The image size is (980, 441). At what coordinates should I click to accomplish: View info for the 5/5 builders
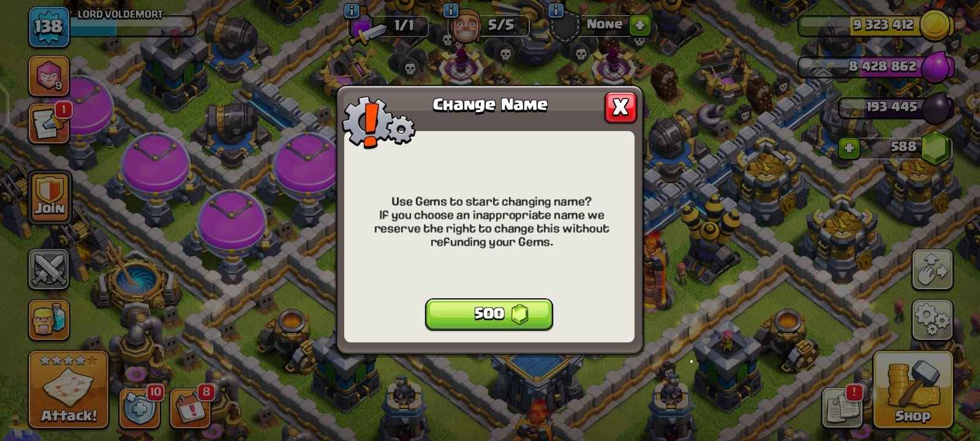pos(450,10)
